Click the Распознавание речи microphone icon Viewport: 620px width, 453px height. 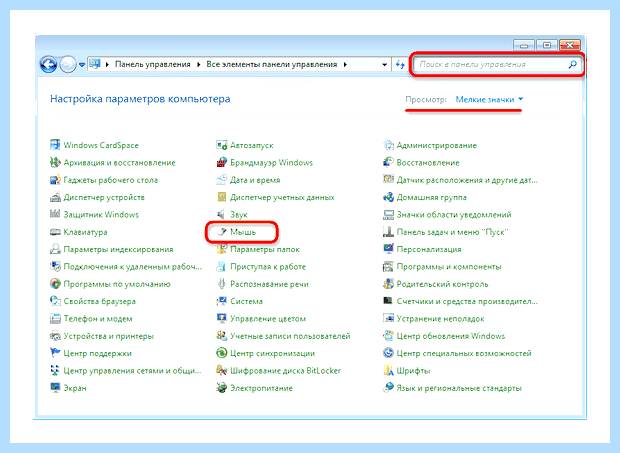pyautogui.click(x=221, y=284)
